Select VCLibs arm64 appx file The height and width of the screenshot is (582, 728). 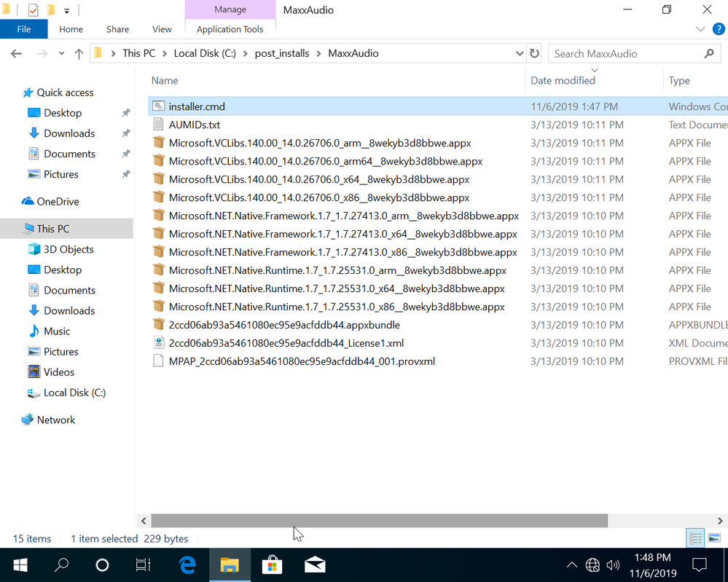point(326,161)
